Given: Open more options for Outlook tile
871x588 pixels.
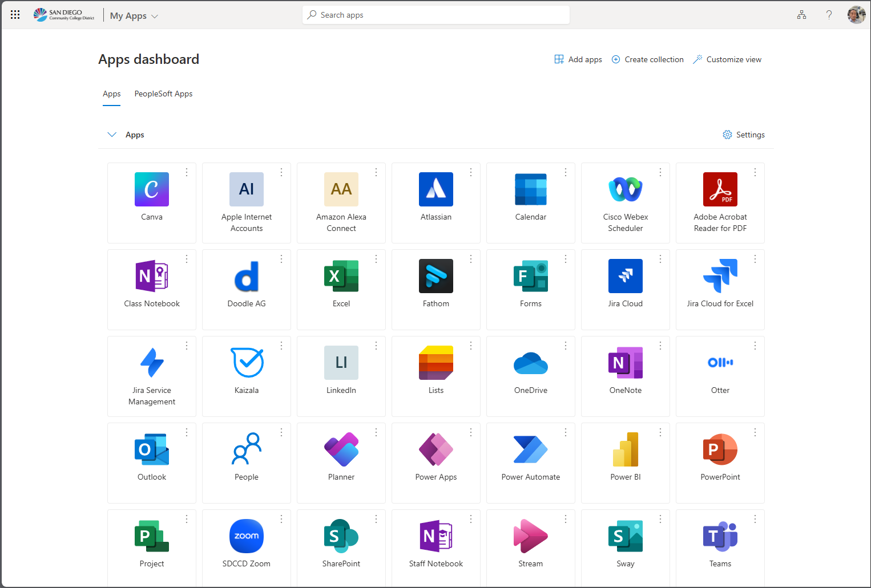Looking at the screenshot, I should tap(187, 432).
